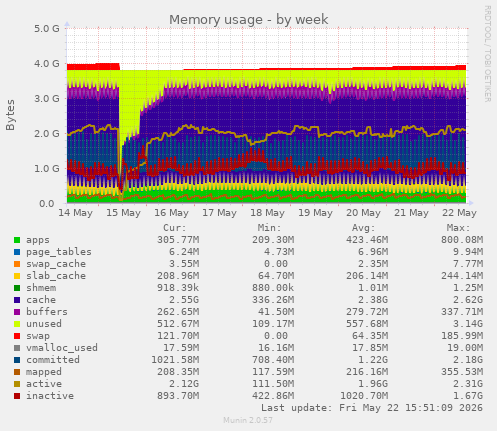Click the vmalloc_used max value '19.00M'

(465, 348)
